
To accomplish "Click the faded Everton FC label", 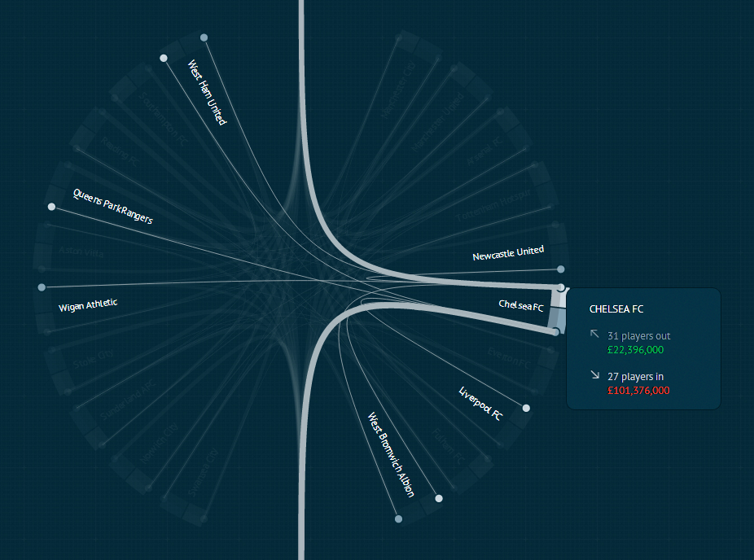I will 509,359.
